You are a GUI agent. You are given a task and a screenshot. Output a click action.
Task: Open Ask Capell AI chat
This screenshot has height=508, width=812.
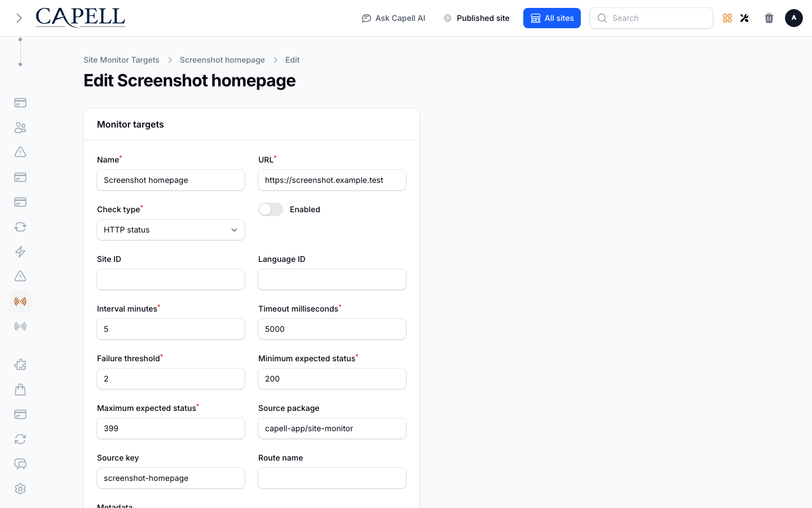pos(394,18)
